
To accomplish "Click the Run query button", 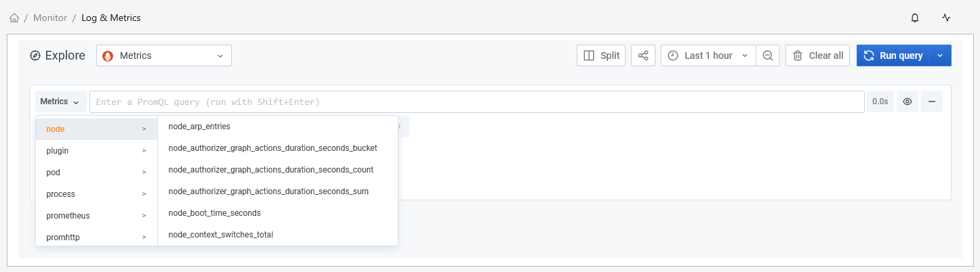I will [893, 55].
